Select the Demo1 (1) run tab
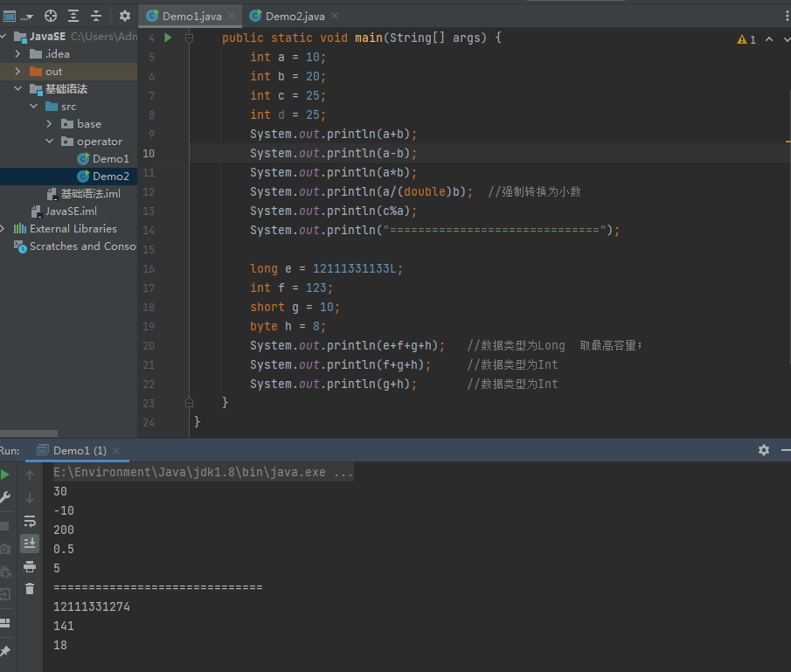The width and height of the screenshot is (791, 672). tap(79, 451)
